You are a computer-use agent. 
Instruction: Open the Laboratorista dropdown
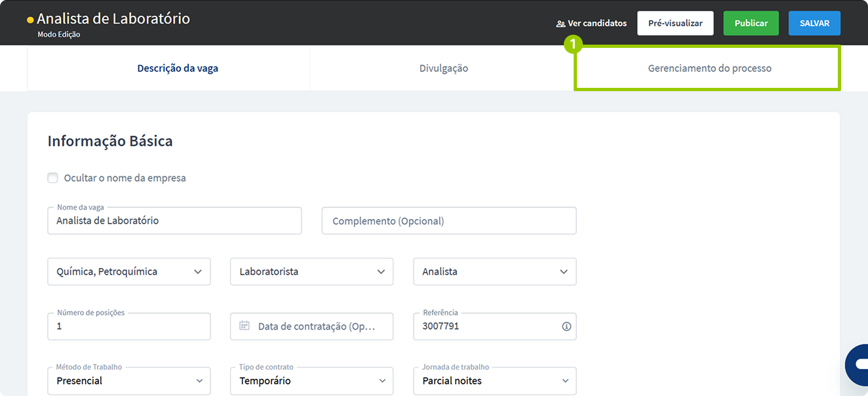pos(311,271)
